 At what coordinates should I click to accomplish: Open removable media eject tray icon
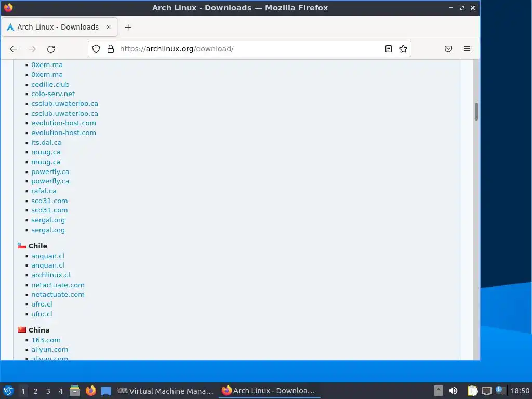pos(438,391)
